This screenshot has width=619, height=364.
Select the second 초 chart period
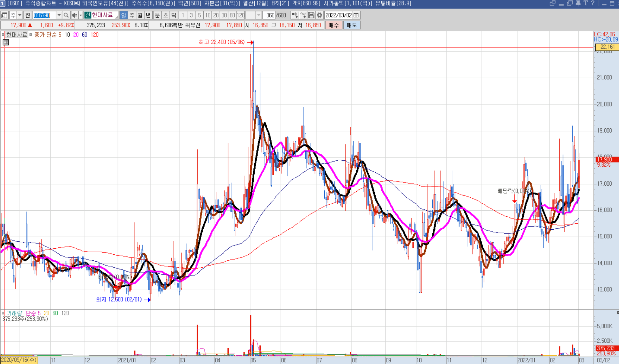point(166,15)
